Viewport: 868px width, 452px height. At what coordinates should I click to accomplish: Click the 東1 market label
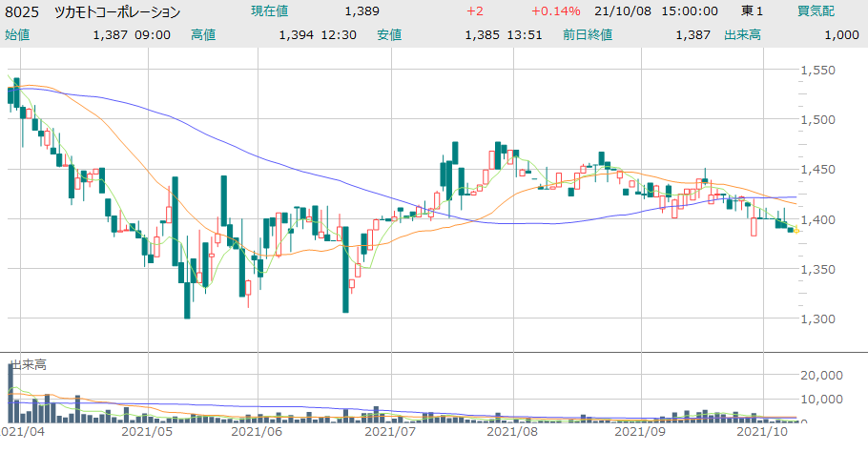pos(754,11)
